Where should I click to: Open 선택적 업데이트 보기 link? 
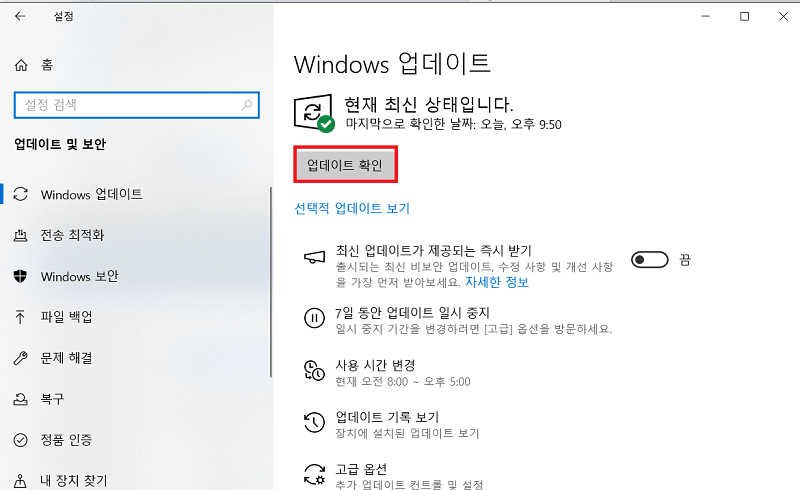pyautogui.click(x=352, y=208)
